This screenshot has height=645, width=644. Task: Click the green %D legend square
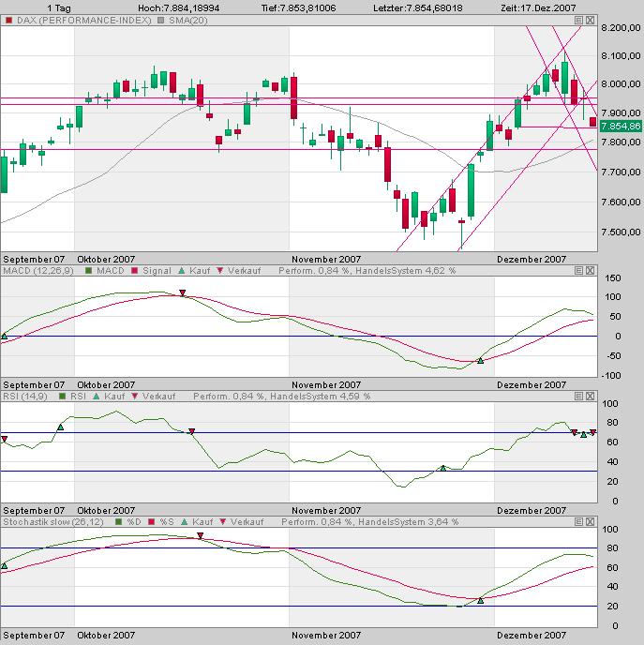click(x=119, y=521)
